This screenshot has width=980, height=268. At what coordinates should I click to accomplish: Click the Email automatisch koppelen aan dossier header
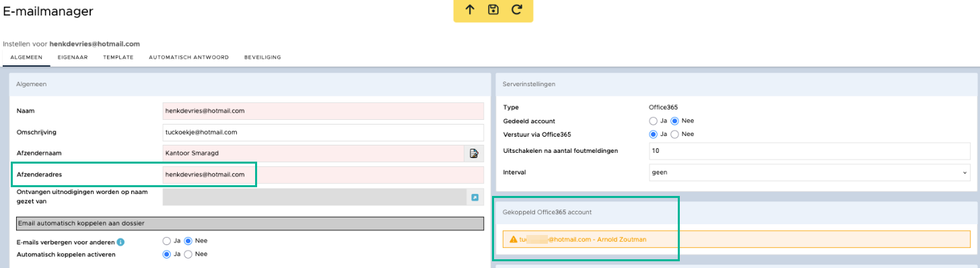(x=250, y=223)
